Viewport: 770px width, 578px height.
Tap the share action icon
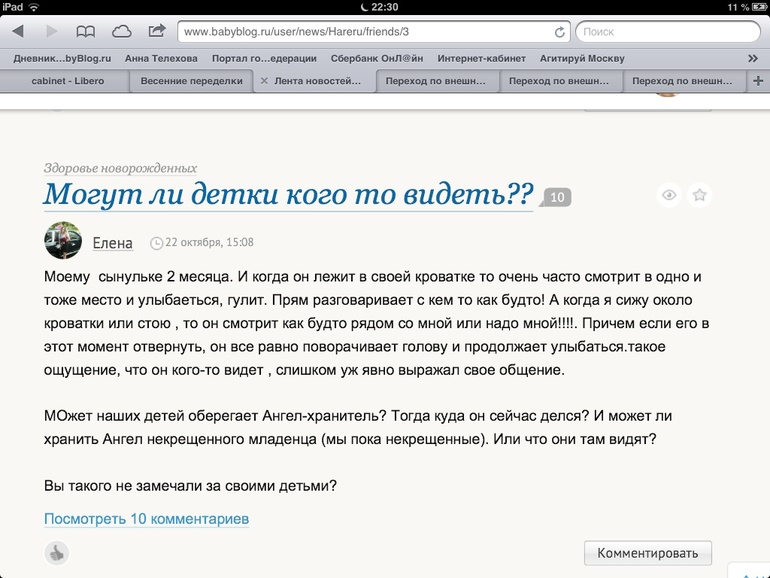(x=157, y=32)
